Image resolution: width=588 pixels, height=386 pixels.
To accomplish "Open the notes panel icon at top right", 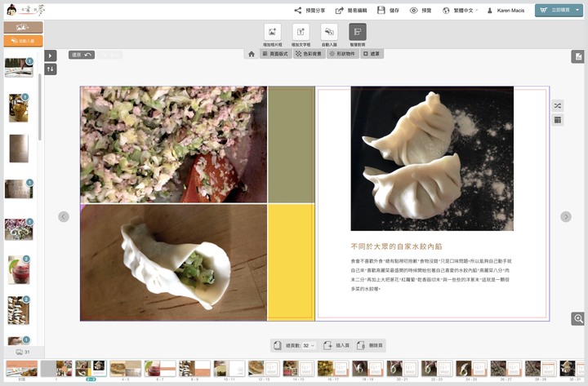I will click(x=577, y=56).
